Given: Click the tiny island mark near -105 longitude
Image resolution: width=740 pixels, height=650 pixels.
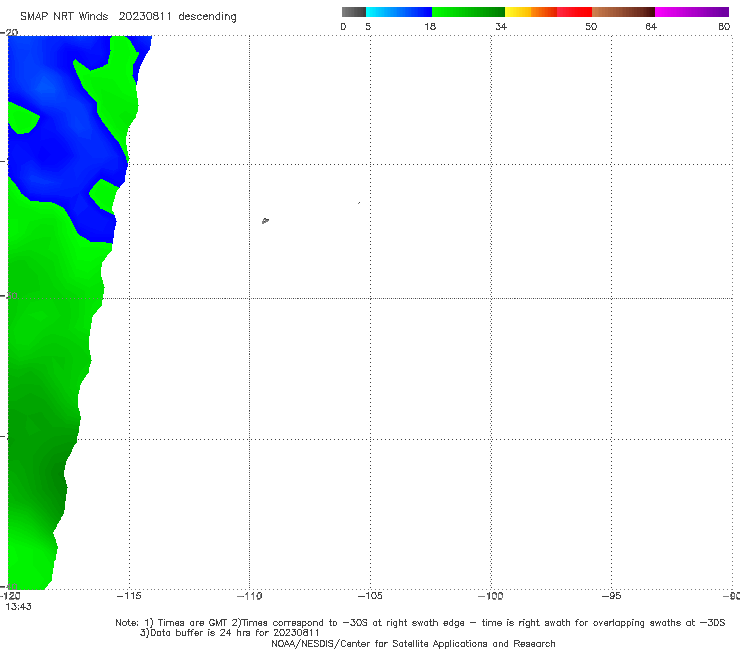Looking at the screenshot, I should click(x=359, y=203).
